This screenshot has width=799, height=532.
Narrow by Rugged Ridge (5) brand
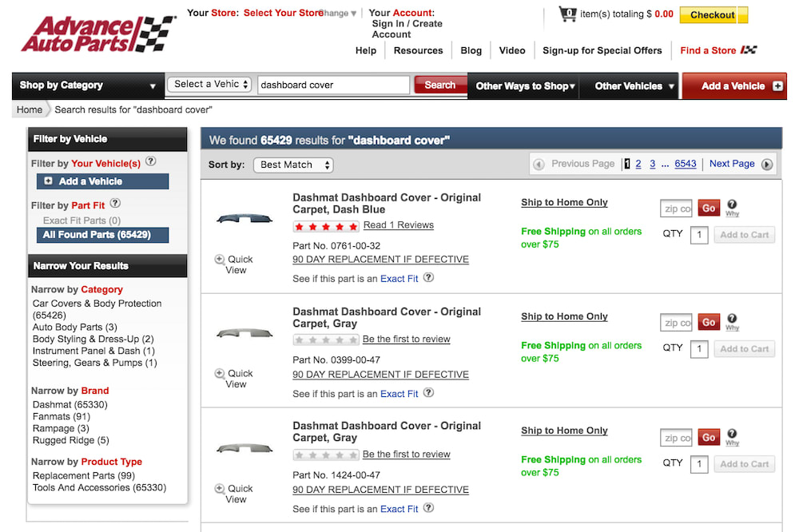tap(71, 440)
